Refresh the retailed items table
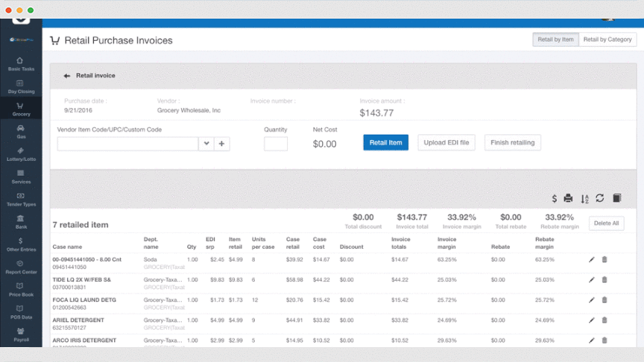 click(x=600, y=199)
